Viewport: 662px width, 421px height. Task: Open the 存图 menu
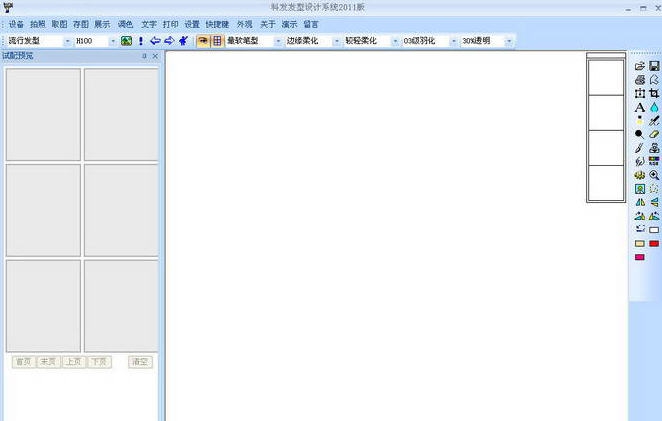click(x=81, y=24)
